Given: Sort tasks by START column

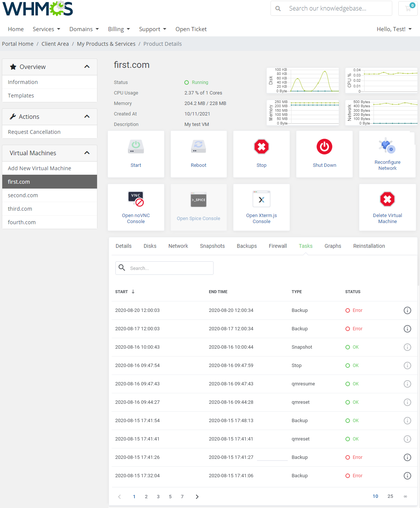Looking at the screenshot, I should (x=125, y=292).
